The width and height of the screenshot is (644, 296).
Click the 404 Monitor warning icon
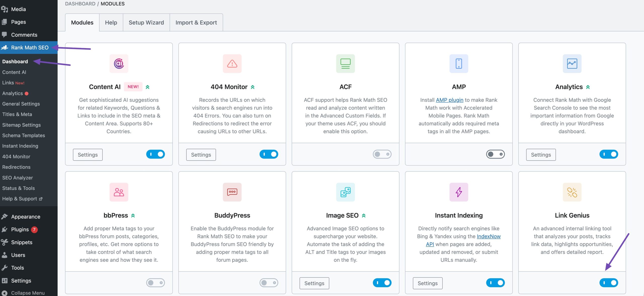click(232, 63)
